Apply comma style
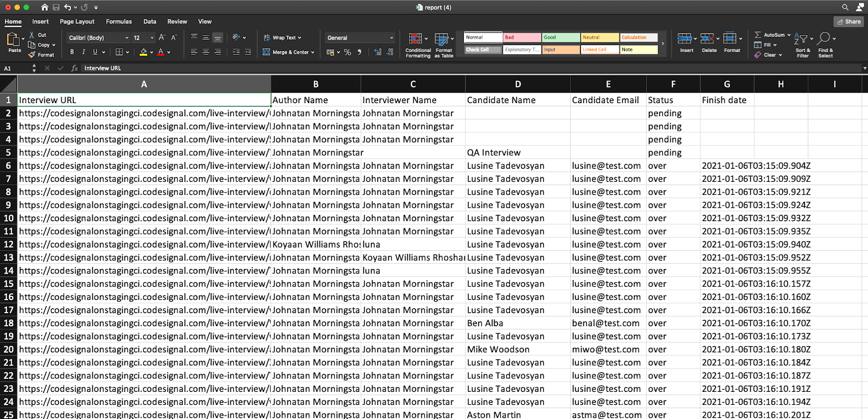868x419 pixels. [x=359, y=52]
